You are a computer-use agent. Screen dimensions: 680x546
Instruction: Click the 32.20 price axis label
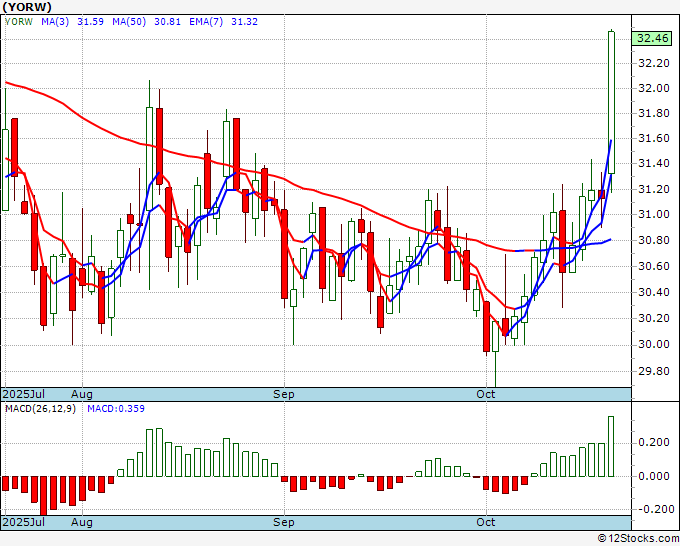(654, 63)
